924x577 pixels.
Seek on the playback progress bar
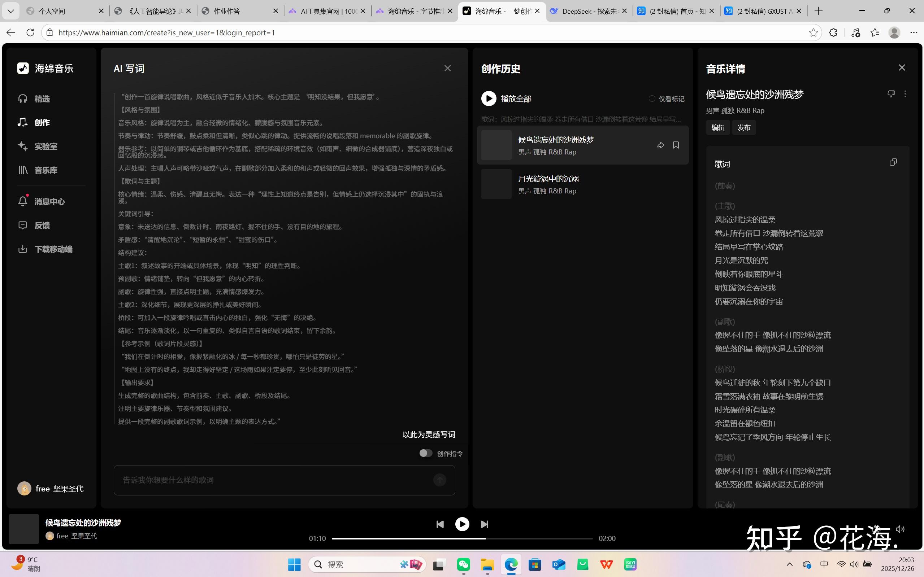(x=462, y=538)
